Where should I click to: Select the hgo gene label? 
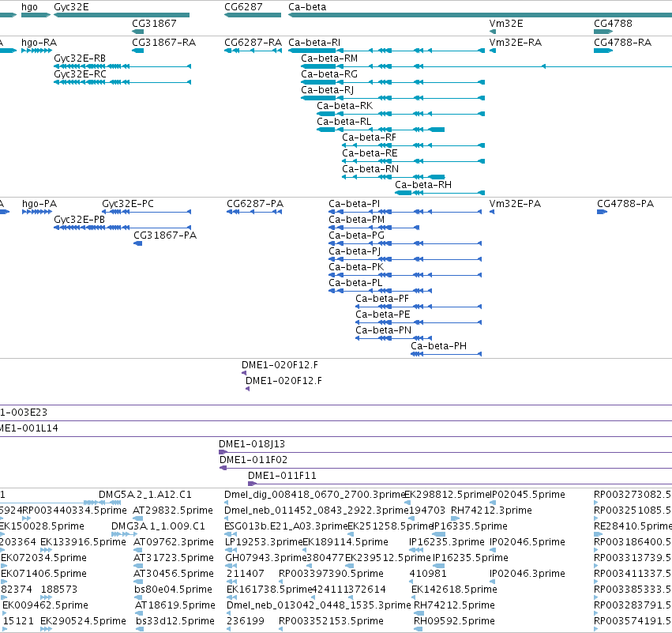29,7
